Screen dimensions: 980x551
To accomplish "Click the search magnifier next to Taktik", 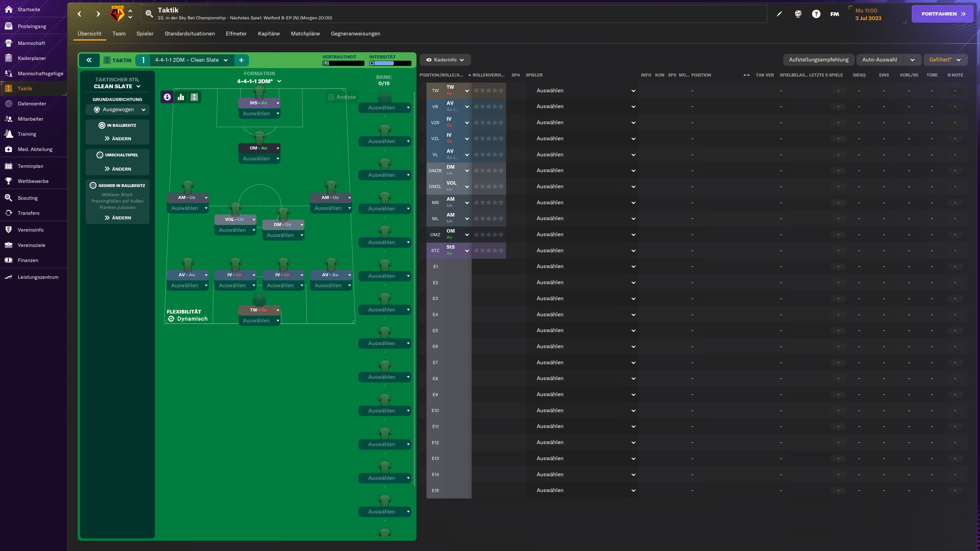I will tap(149, 13).
